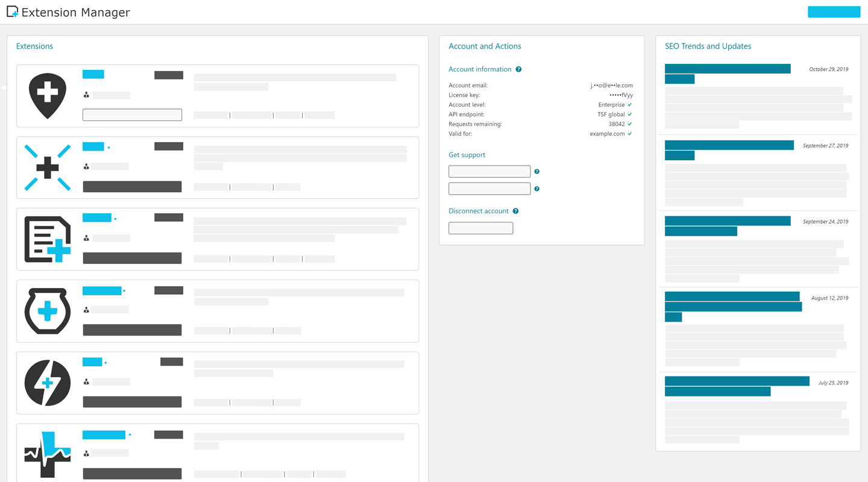Open the Disconnect account help icon
Image resolution: width=868 pixels, height=482 pixels.
tap(515, 211)
